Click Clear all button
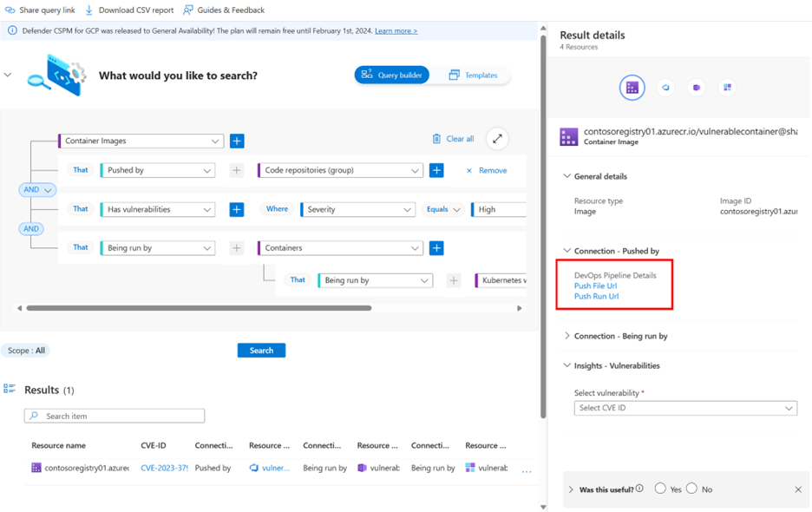The height and width of the screenshot is (512, 812). point(453,139)
